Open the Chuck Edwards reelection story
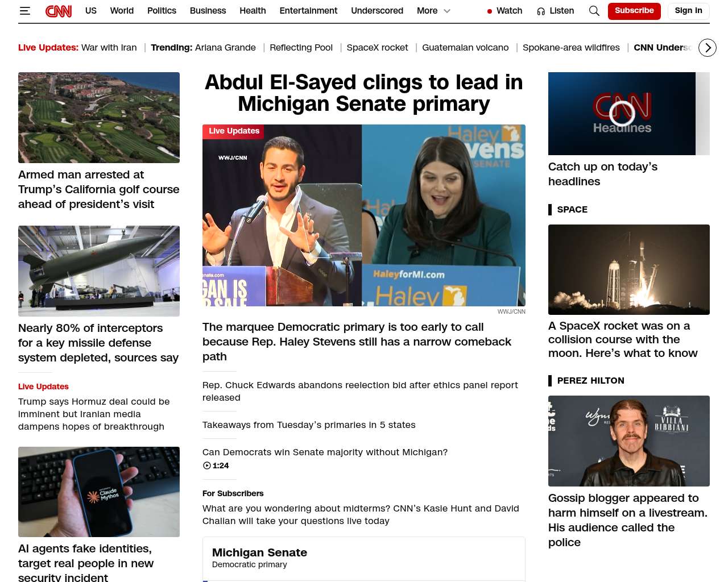 point(360,391)
